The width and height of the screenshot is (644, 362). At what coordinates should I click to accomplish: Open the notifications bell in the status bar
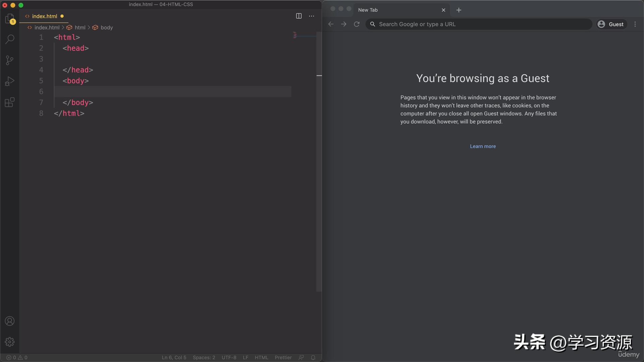[x=313, y=357]
